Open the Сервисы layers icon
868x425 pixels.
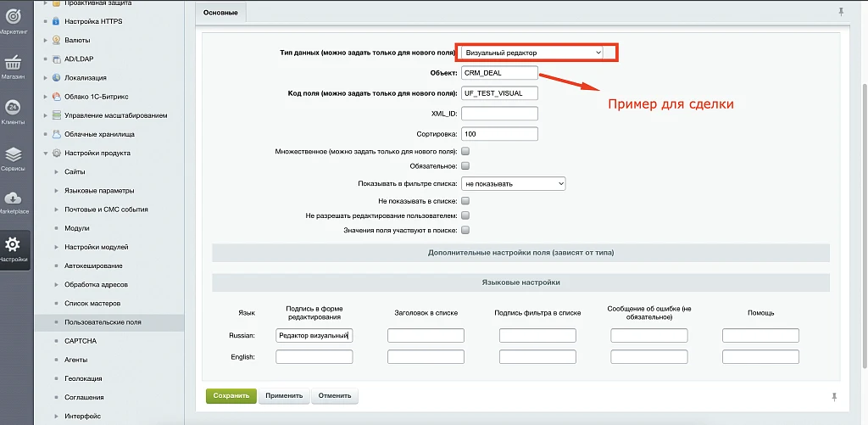click(x=14, y=154)
